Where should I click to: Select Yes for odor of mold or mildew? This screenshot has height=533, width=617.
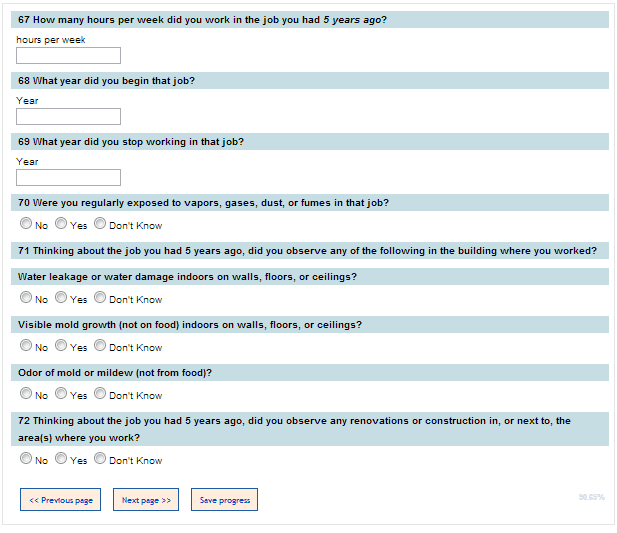(61, 394)
